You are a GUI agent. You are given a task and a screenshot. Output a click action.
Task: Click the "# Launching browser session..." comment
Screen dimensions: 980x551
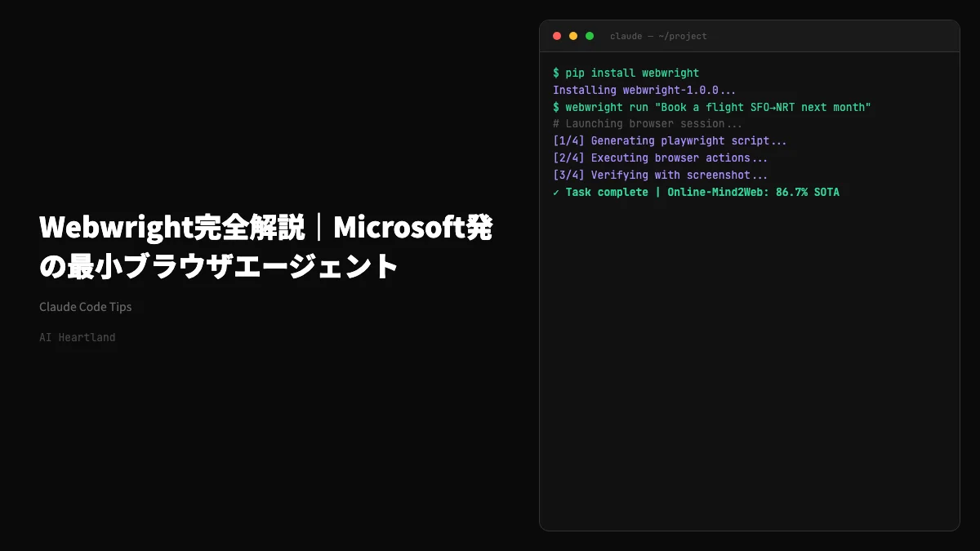648,124
